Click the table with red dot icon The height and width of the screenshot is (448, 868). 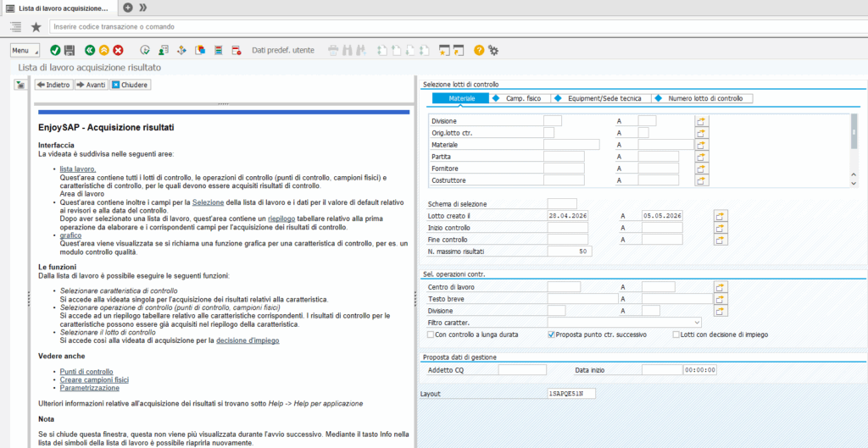(x=236, y=50)
